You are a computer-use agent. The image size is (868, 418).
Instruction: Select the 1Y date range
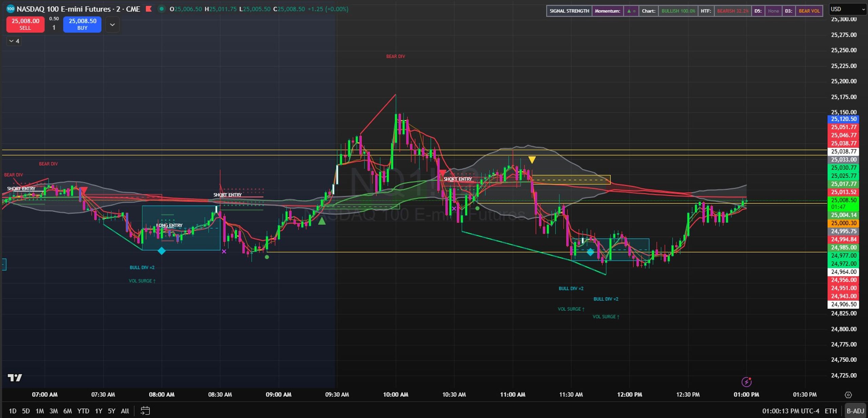98,411
